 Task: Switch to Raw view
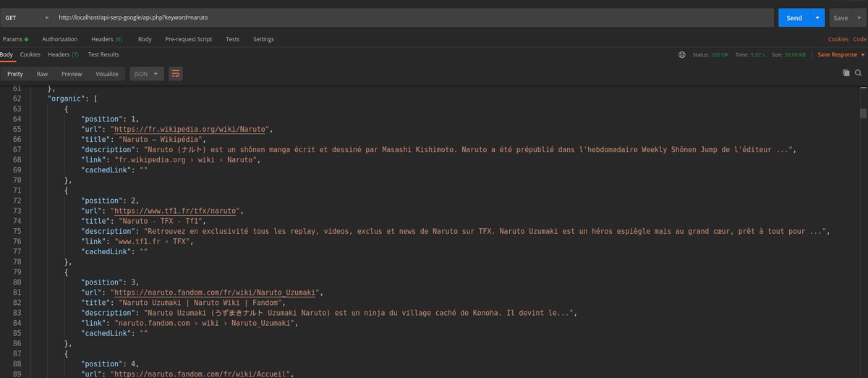[43, 74]
